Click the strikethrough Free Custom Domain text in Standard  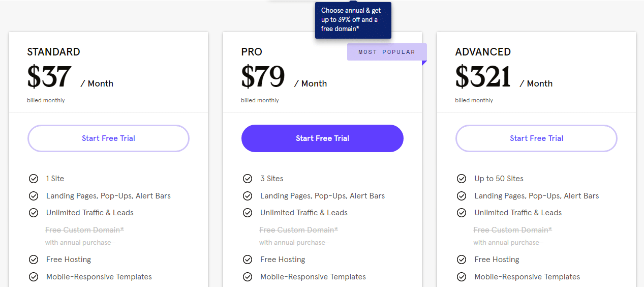pos(84,230)
